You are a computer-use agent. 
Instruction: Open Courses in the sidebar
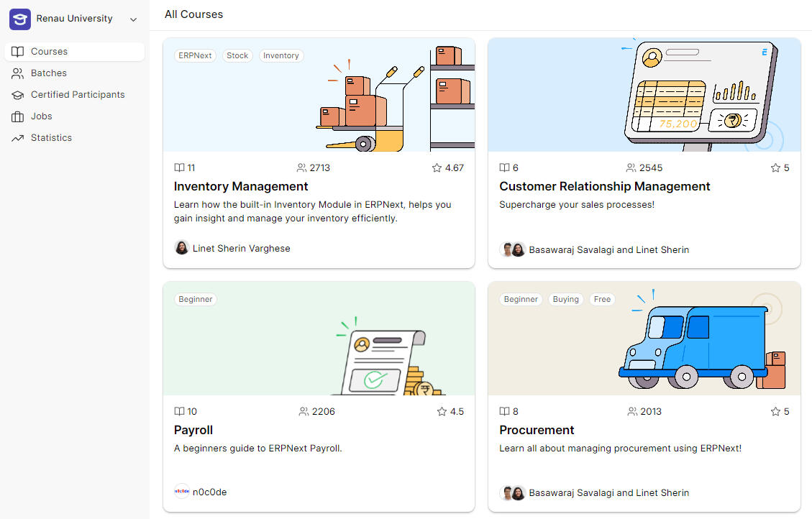coord(49,52)
